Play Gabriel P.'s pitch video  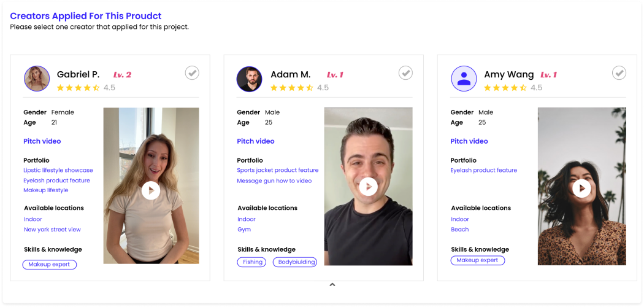[151, 190]
